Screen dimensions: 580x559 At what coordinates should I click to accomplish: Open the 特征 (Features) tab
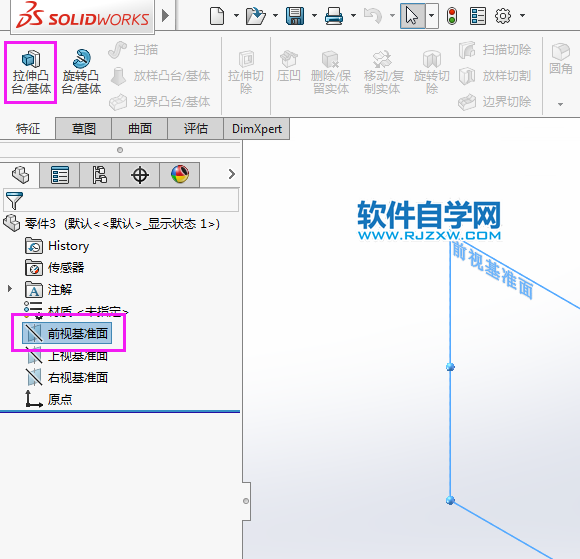28,129
